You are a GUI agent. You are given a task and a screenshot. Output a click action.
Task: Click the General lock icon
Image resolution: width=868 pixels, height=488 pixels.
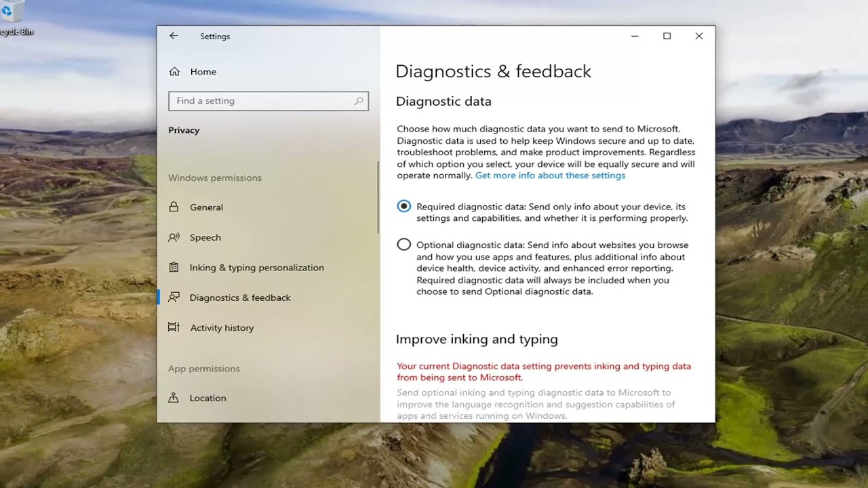[x=174, y=207]
